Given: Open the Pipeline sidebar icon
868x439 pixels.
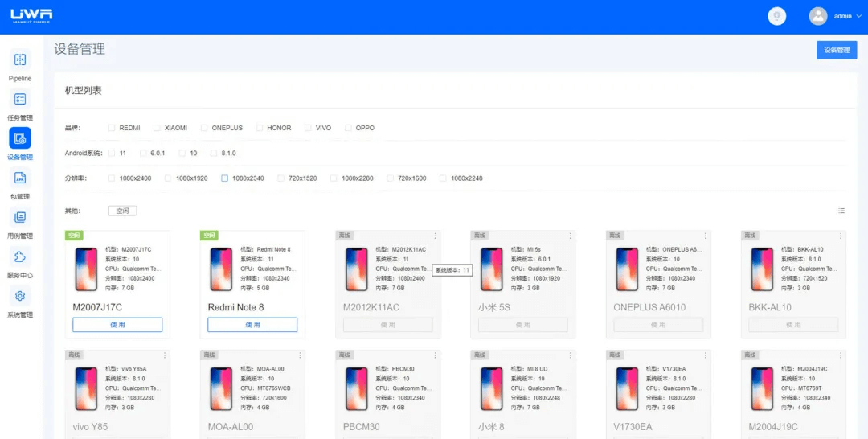Looking at the screenshot, I should [x=20, y=59].
